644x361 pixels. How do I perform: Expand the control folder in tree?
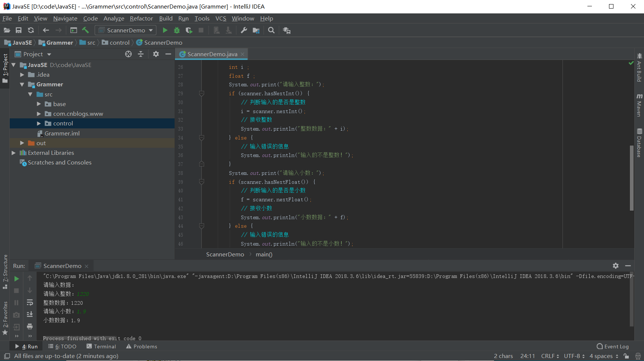click(x=39, y=124)
